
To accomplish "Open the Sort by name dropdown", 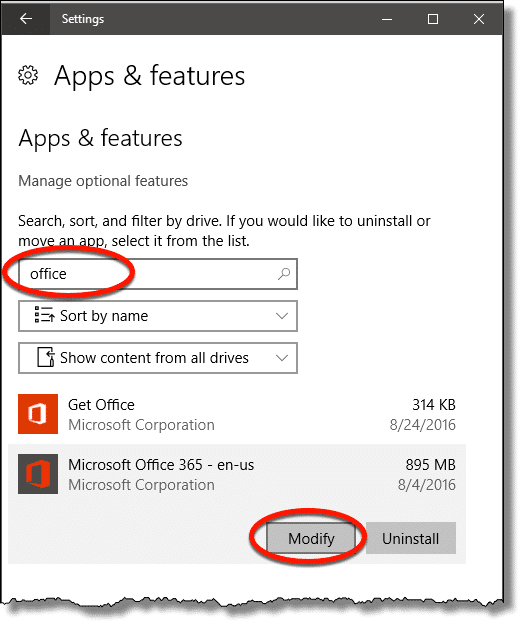I will point(158,316).
